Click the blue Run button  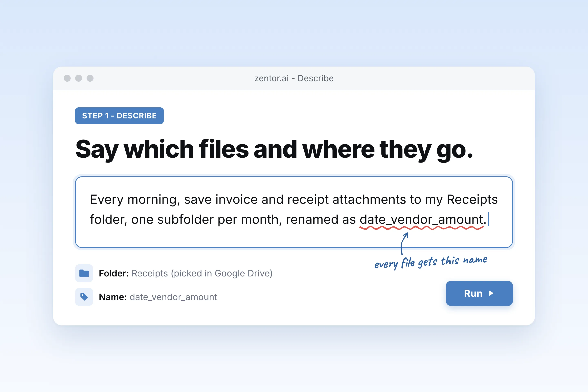[479, 293]
